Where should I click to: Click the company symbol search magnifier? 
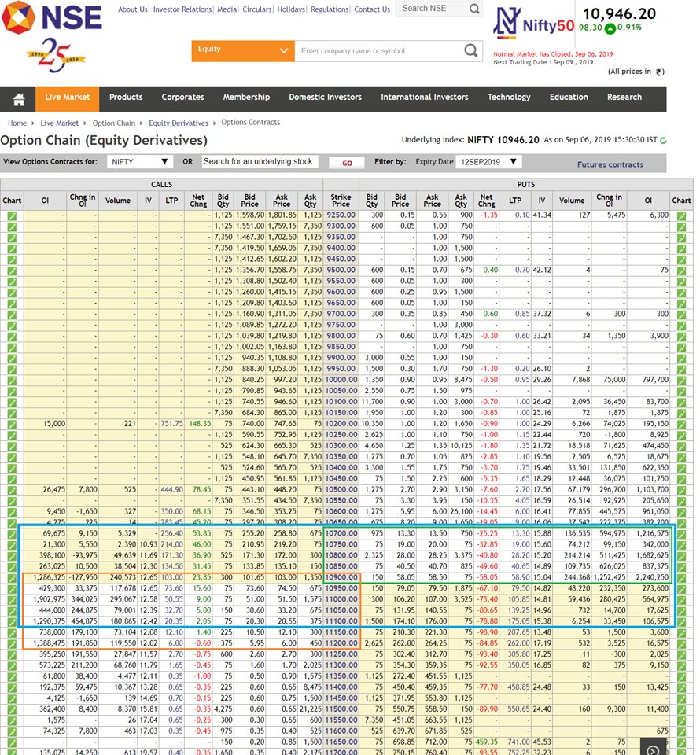(471, 50)
